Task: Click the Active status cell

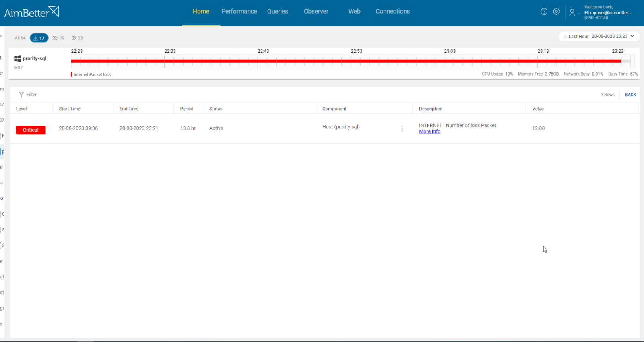Action: click(216, 128)
